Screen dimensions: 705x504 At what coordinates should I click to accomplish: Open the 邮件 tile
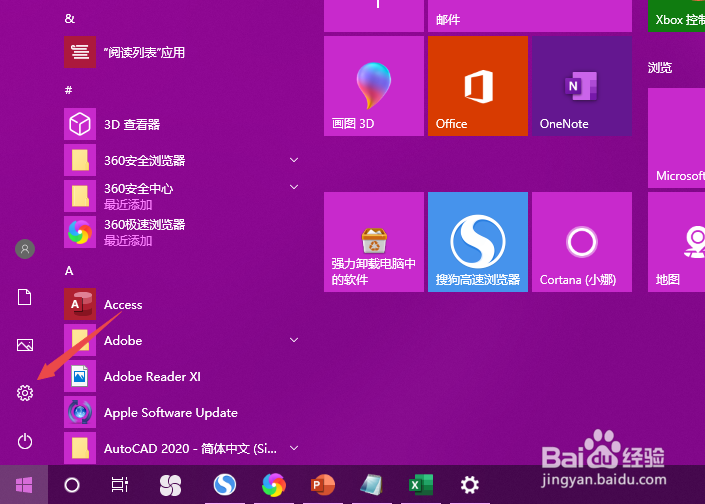(x=530, y=16)
